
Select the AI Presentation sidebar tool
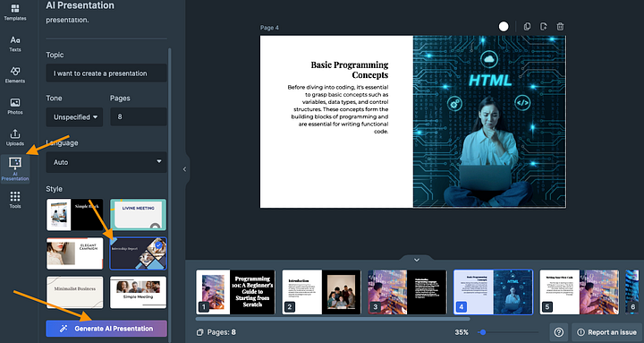[x=15, y=168]
